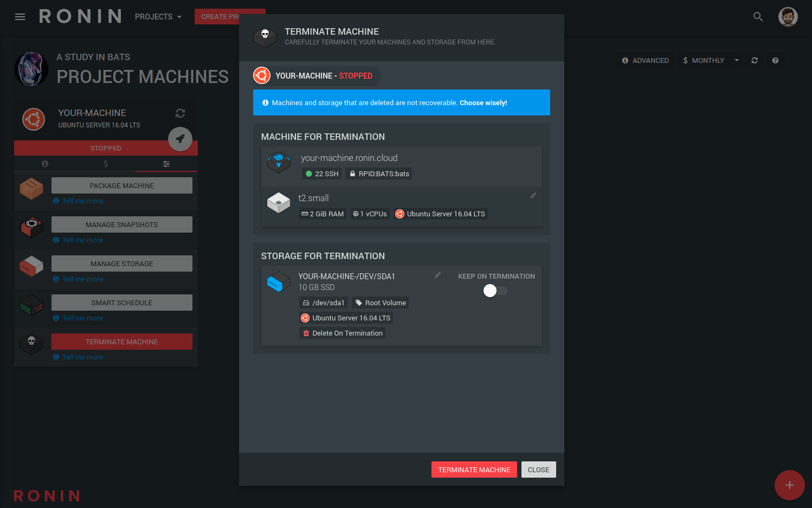The height and width of the screenshot is (508, 812).
Task: Click the Manage Storage button
Action: 122,263
